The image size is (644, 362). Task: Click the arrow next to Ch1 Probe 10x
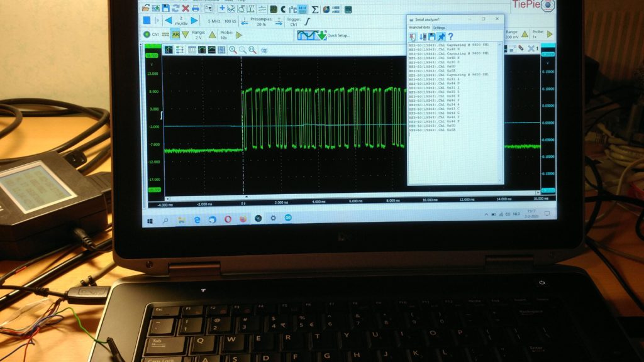point(238,35)
